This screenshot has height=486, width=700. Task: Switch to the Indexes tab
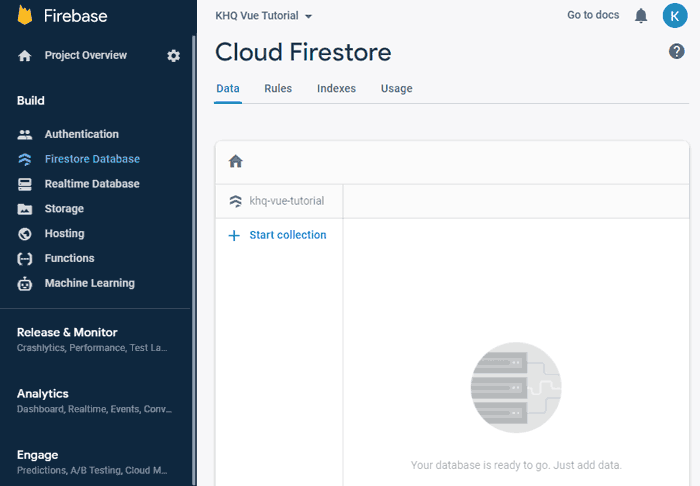pos(336,89)
